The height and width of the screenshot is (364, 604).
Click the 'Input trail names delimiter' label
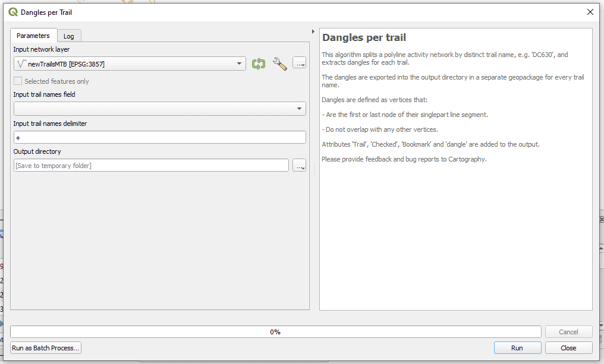pos(50,124)
